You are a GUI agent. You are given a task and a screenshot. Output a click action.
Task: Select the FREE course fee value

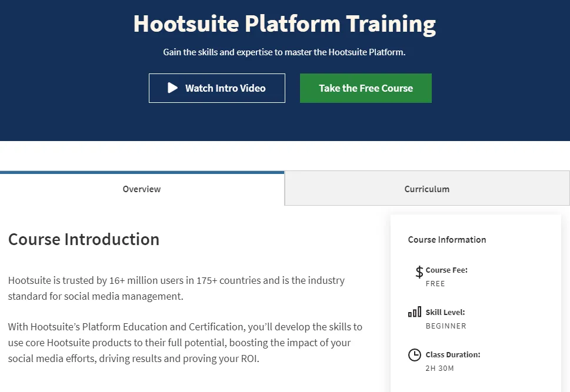(x=435, y=284)
